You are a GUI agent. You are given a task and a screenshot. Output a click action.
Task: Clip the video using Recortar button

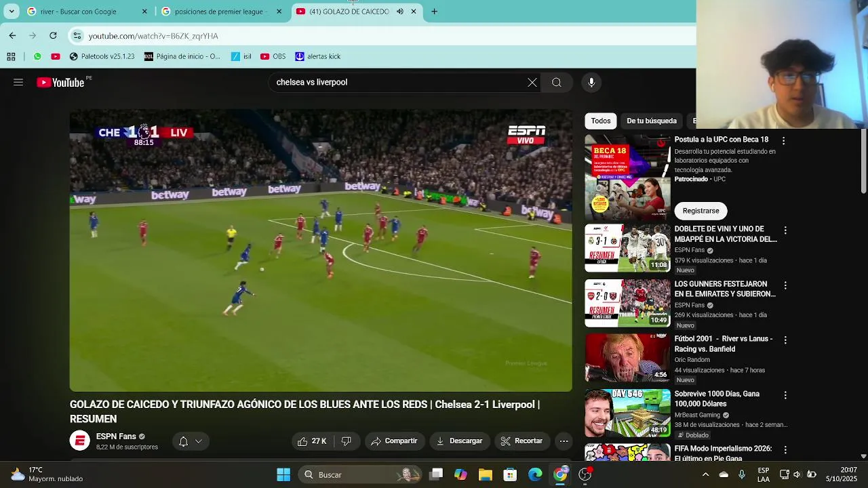(x=521, y=441)
